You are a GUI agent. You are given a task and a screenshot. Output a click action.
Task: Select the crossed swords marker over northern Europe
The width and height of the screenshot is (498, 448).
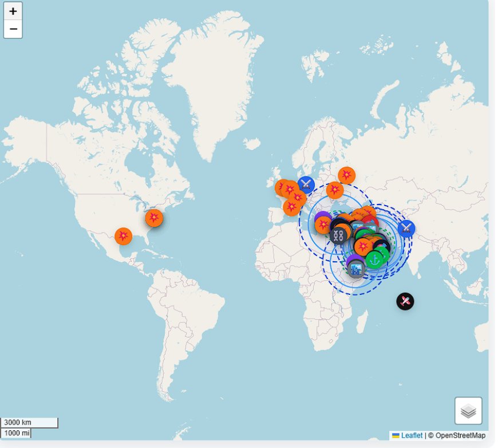point(306,184)
